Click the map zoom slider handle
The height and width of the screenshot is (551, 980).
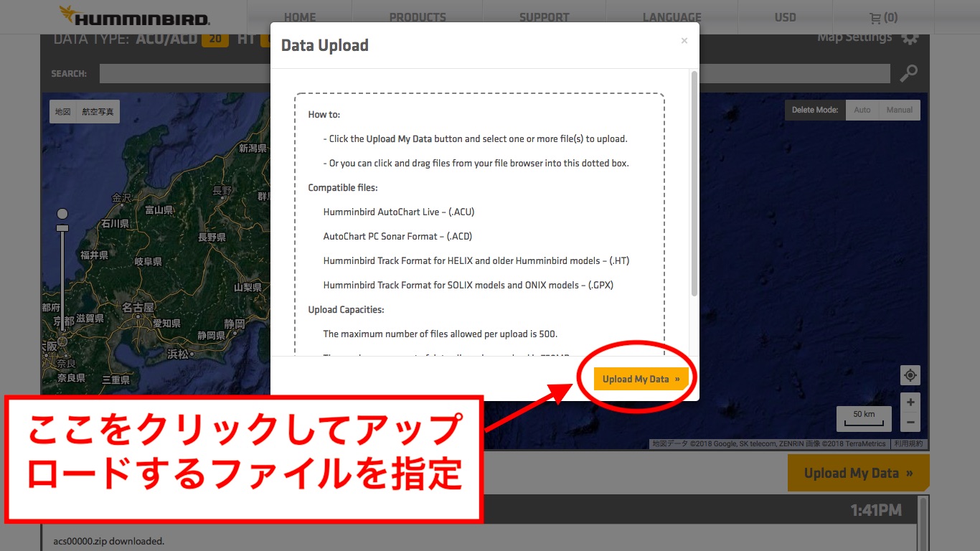[x=62, y=228]
